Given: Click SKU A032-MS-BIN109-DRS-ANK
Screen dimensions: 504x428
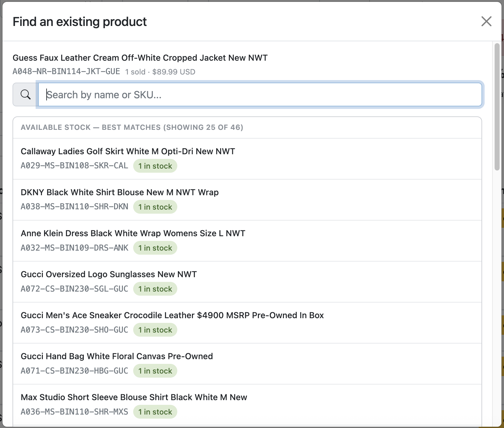Looking at the screenshot, I should [74, 248].
